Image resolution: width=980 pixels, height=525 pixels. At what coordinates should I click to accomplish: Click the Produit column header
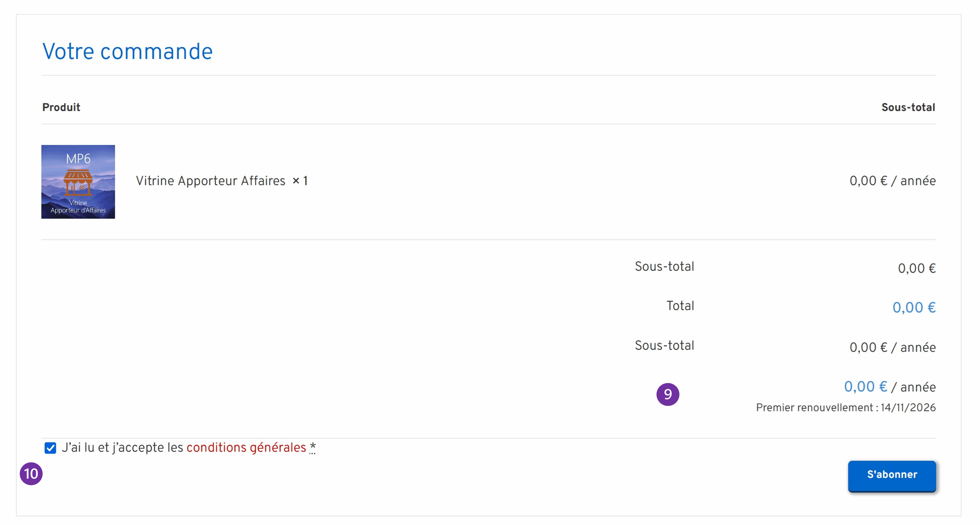[x=61, y=107]
